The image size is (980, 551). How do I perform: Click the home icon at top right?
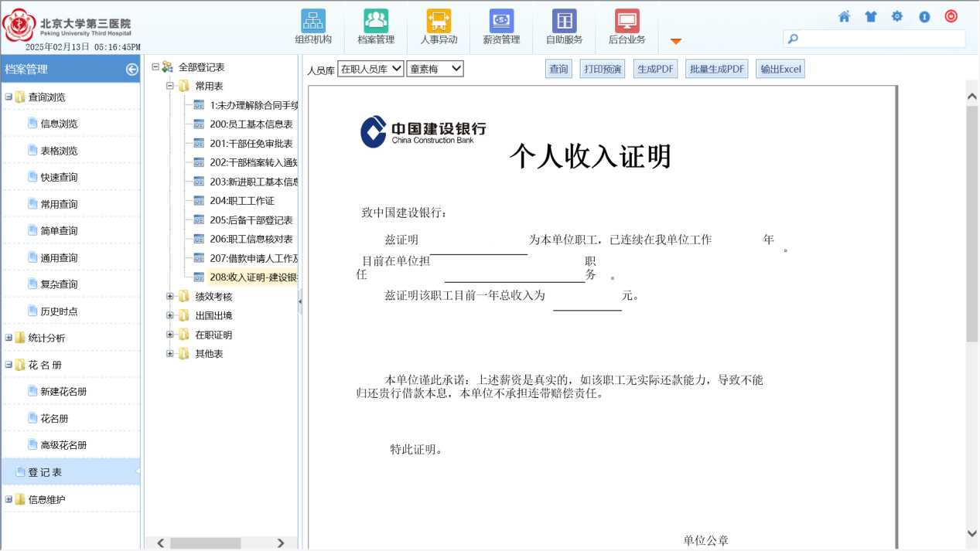(x=844, y=16)
